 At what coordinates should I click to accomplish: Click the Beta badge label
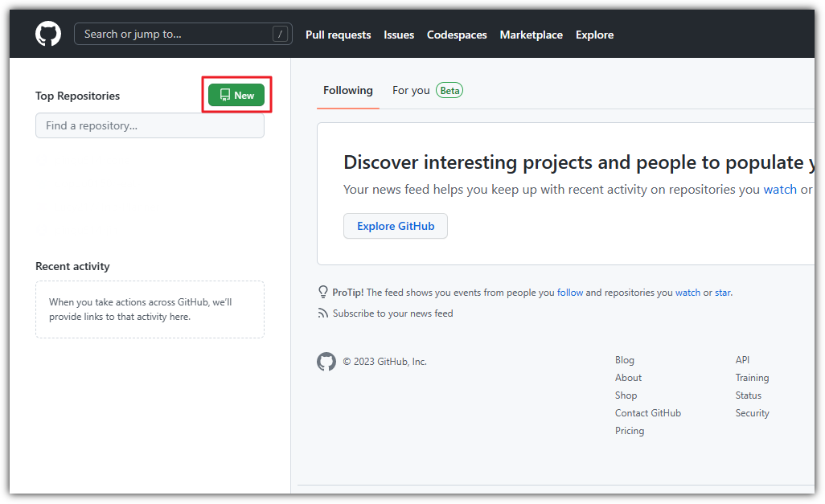(x=449, y=91)
